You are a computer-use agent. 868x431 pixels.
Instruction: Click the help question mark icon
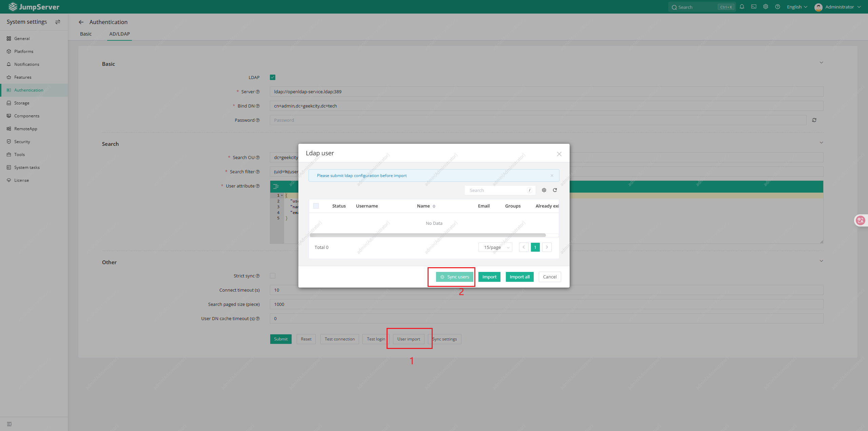point(777,7)
